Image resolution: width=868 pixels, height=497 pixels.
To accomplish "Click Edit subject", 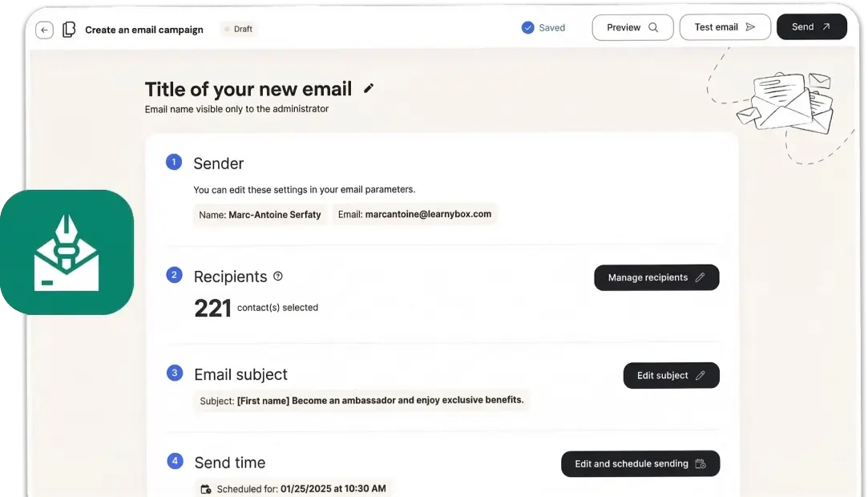I will pyautogui.click(x=672, y=375).
